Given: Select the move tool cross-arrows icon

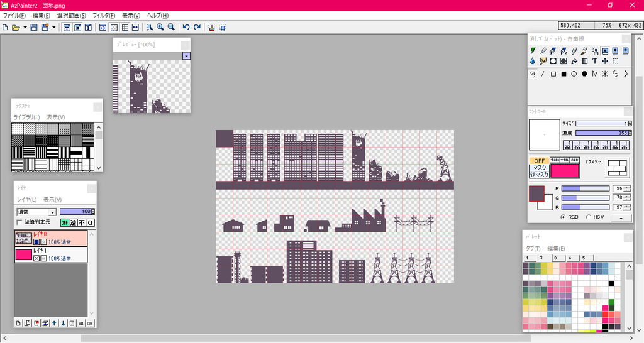Looking at the screenshot, I should coord(605,61).
